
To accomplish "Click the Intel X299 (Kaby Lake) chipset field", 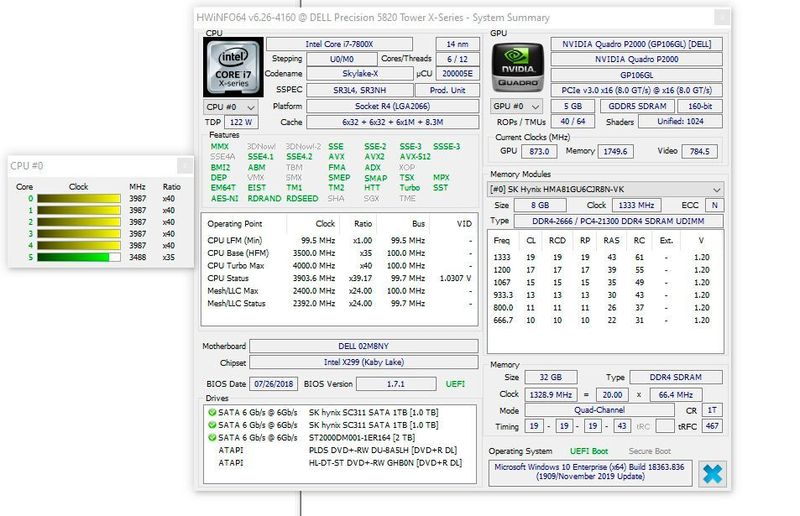I will coord(363,362).
